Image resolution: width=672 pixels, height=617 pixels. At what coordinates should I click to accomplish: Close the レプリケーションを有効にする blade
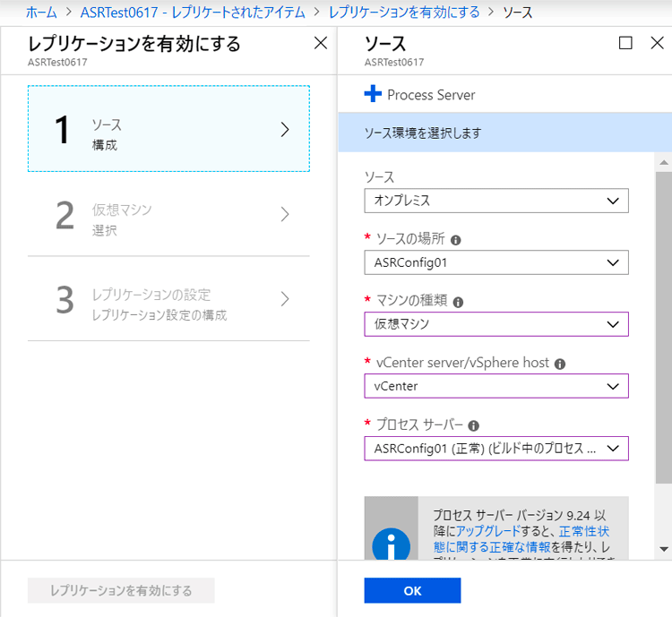(x=321, y=43)
